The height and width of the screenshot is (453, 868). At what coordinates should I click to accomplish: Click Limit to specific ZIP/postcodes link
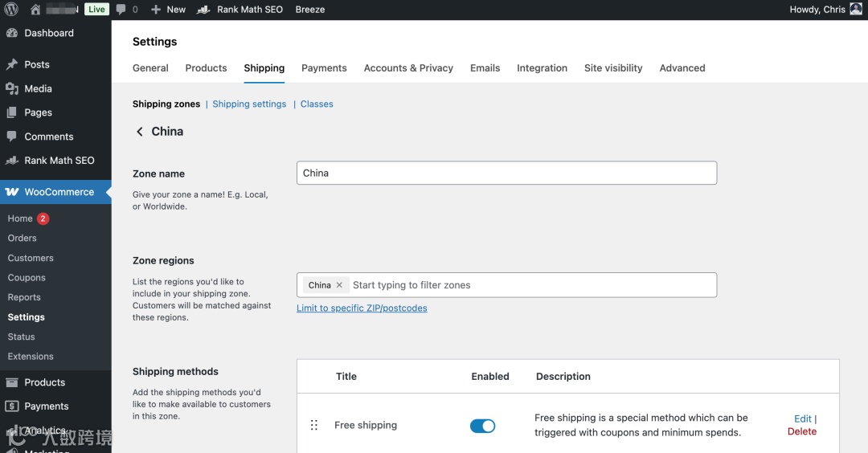(x=362, y=308)
